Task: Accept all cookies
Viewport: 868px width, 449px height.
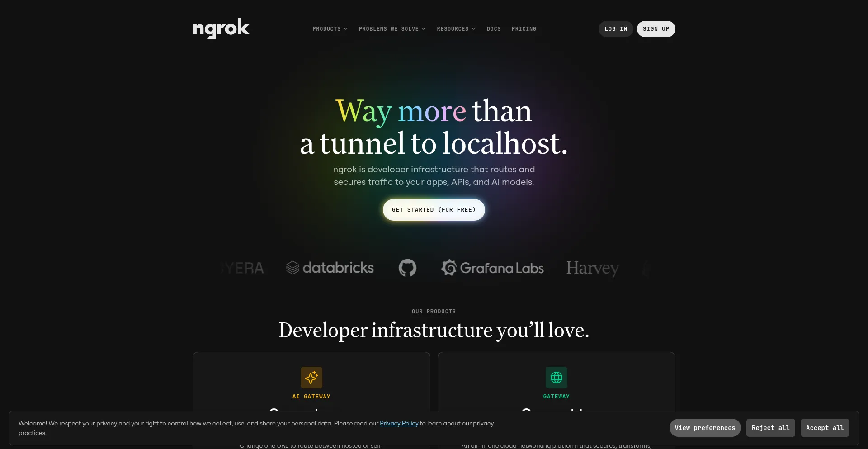Action: pos(825,428)
